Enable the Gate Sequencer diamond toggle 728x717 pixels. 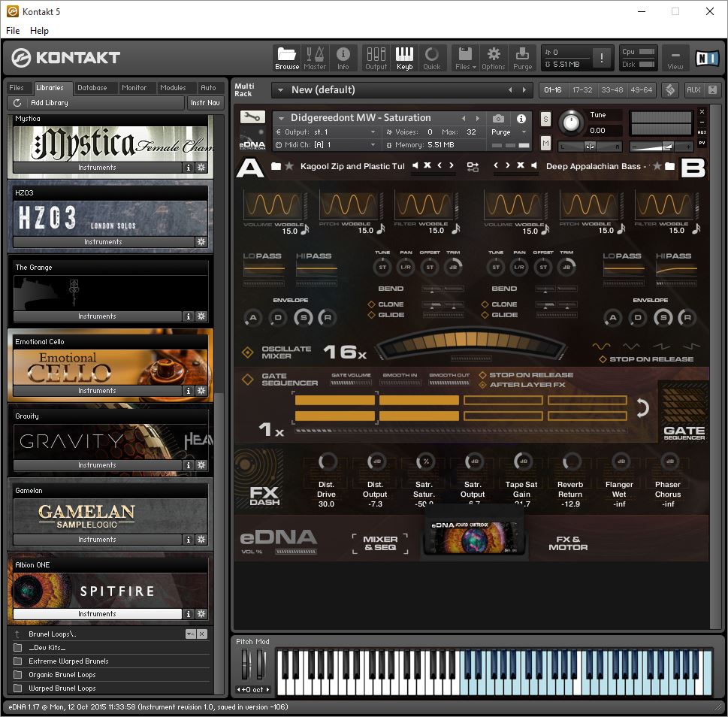(x=247, y=380)
